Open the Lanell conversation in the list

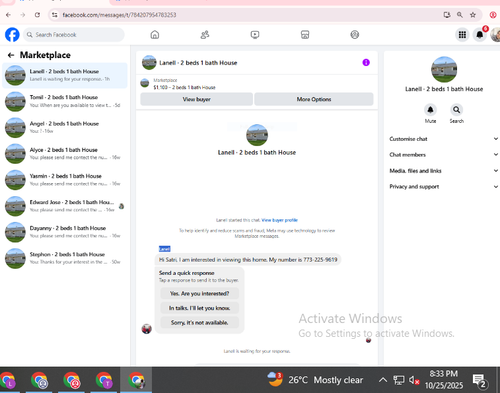coord(65,75)
